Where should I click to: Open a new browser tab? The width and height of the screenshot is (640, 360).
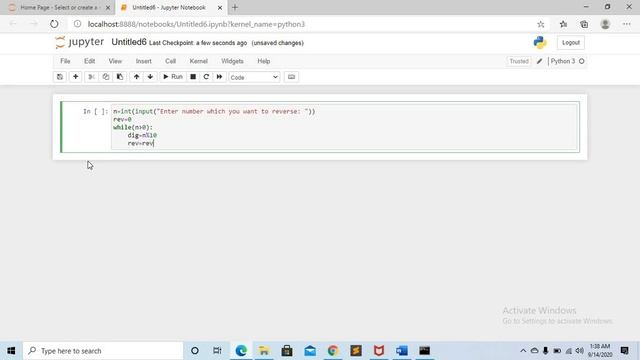point(235,7)
